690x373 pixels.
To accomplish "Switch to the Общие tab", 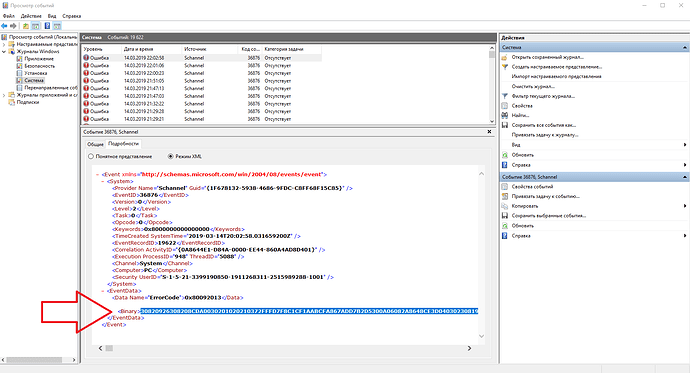I will tap(95, 144).
